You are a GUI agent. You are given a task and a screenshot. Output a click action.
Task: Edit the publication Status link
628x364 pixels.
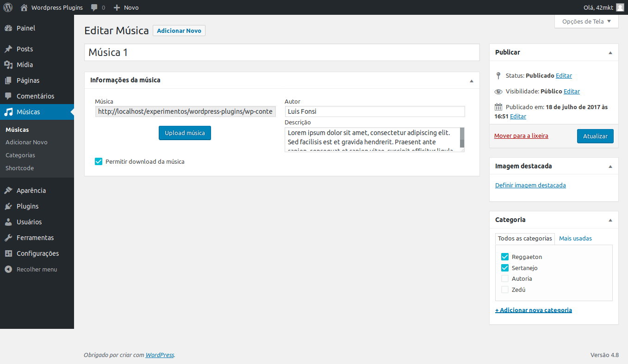pos(564,76)
